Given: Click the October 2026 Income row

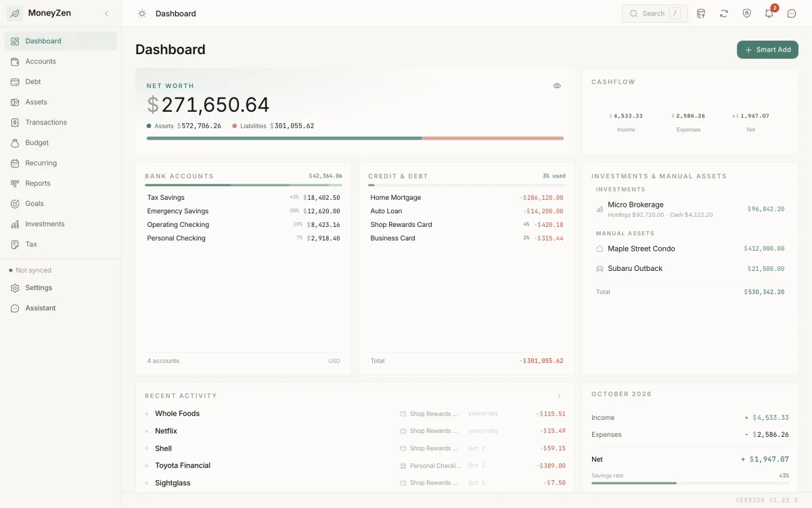Looking at the screenshot, I should coord(690,418).
